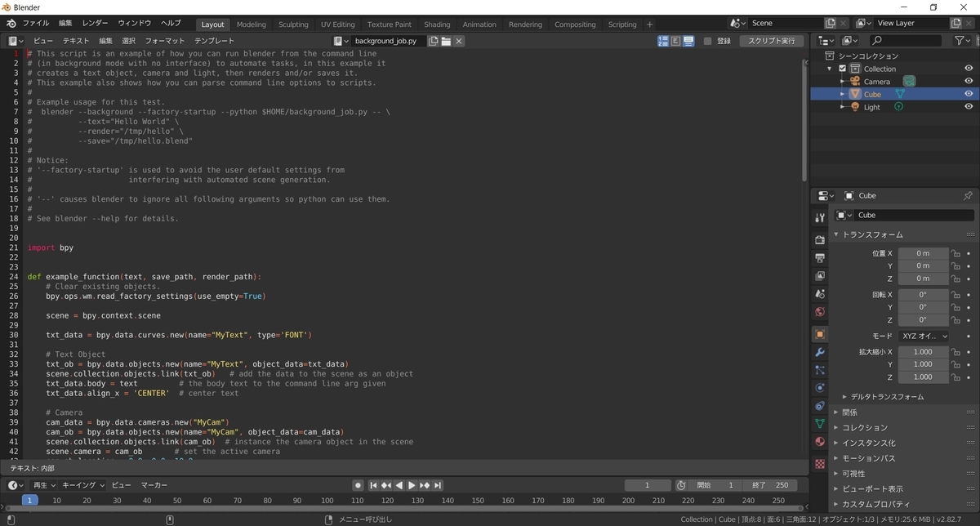Image resolution: width=980 pixels, height=526 pixels.
Task: Open the Object Constraints tab
Action: (820, 406)
